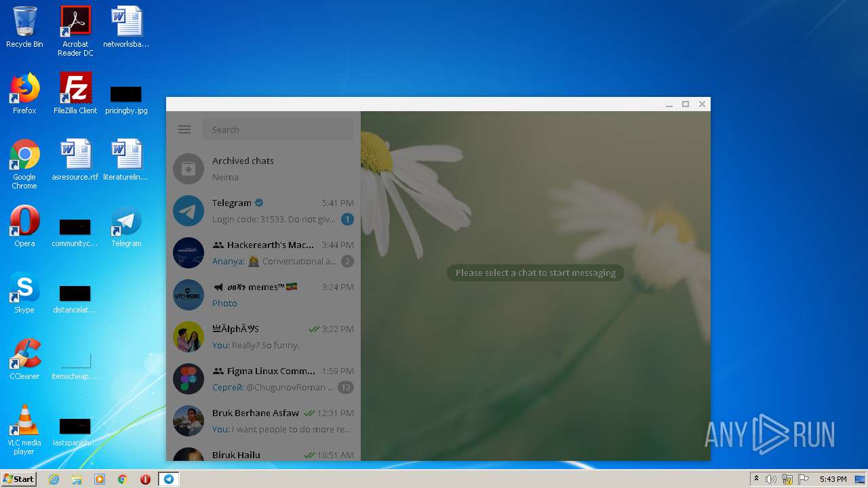The width and height of the screenshot is (868, 488).
Task: Open the Hackerearth's Mac... group avatar
Action: (x=189, y=253)
